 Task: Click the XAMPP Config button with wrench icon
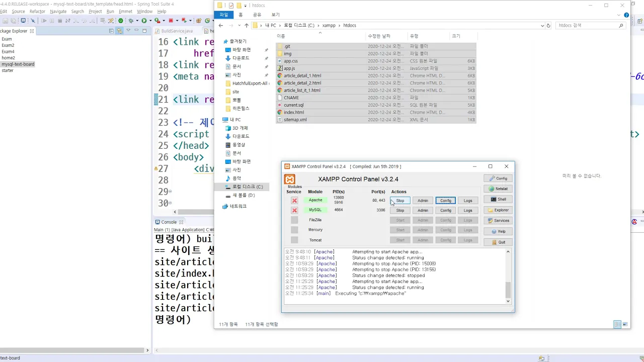pos(498,178)
